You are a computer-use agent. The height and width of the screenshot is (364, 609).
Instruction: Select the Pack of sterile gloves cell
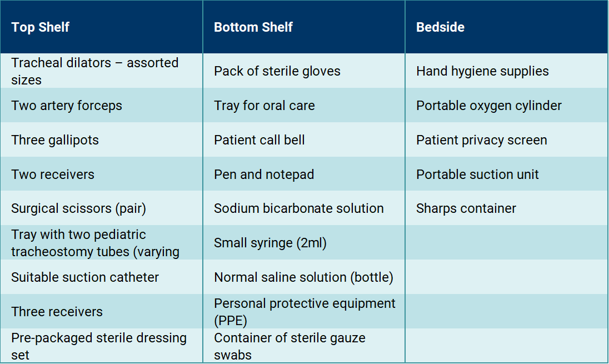[304, 71]
